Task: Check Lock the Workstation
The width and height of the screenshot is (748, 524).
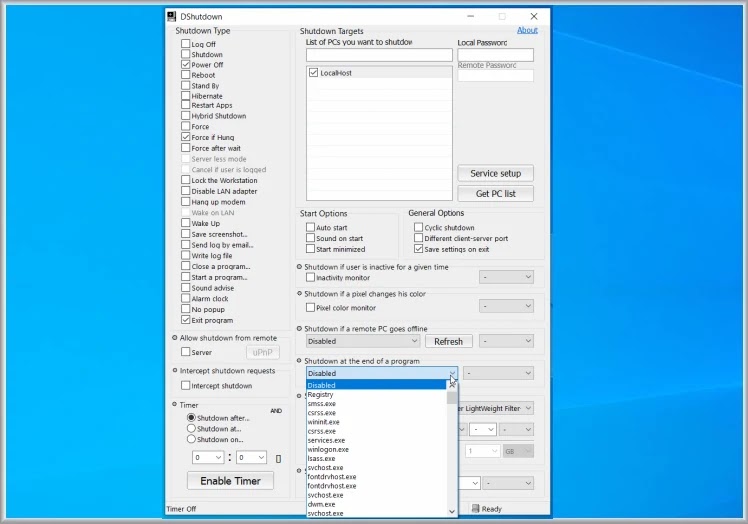Action: pos(186,180)
